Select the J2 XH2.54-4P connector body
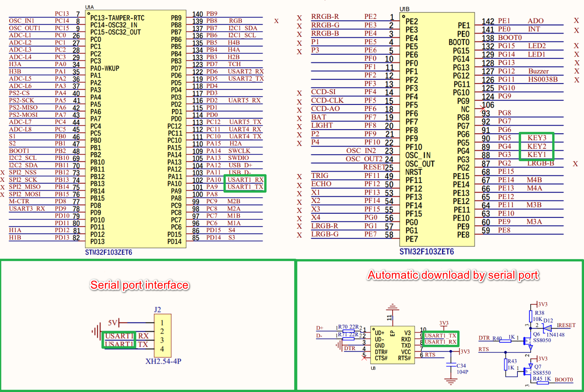584x392 pixels. coord(163,336)
